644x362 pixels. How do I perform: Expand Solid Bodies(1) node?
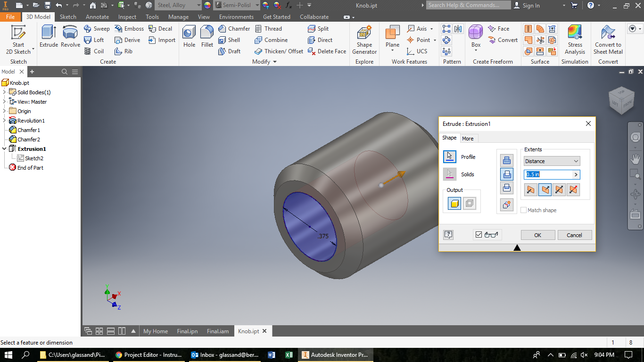[4, 92]
